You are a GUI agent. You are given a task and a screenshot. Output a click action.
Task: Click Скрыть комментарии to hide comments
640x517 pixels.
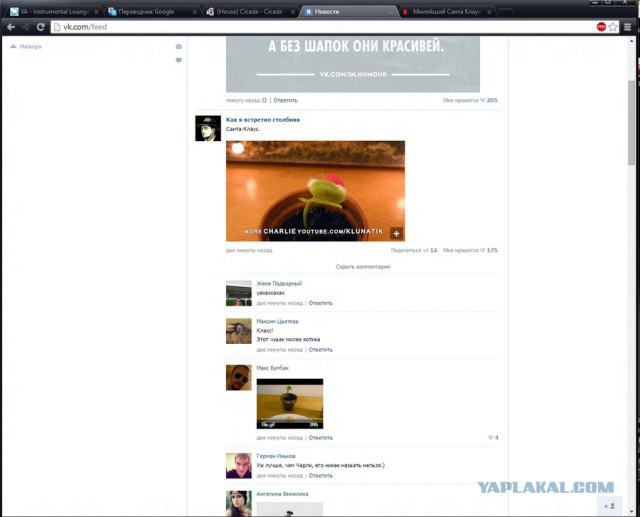[x=363, y=267]
